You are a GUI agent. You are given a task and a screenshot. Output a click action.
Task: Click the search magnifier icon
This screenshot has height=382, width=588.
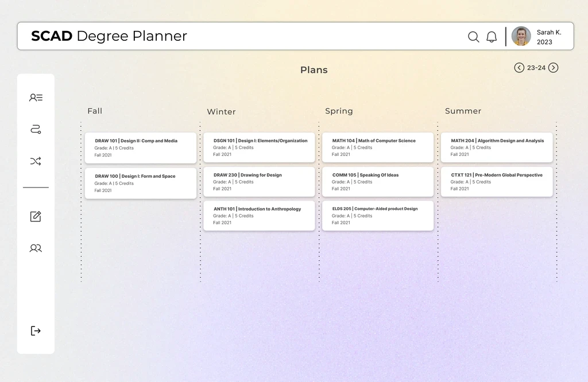473,37
